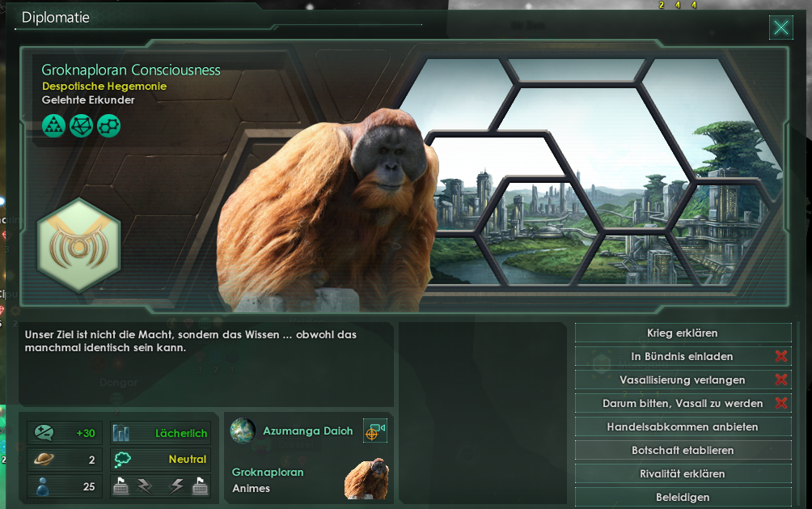Click the Azumanga Daioh planet icon
This screenshot has width=812, height=509.
click(x=243, y=431)
